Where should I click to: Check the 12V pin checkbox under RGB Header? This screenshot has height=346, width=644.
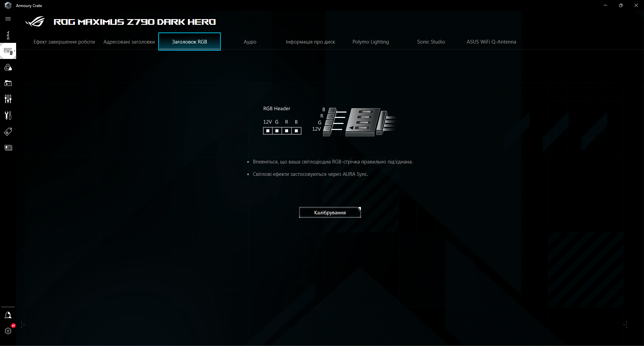coord(267,131)
